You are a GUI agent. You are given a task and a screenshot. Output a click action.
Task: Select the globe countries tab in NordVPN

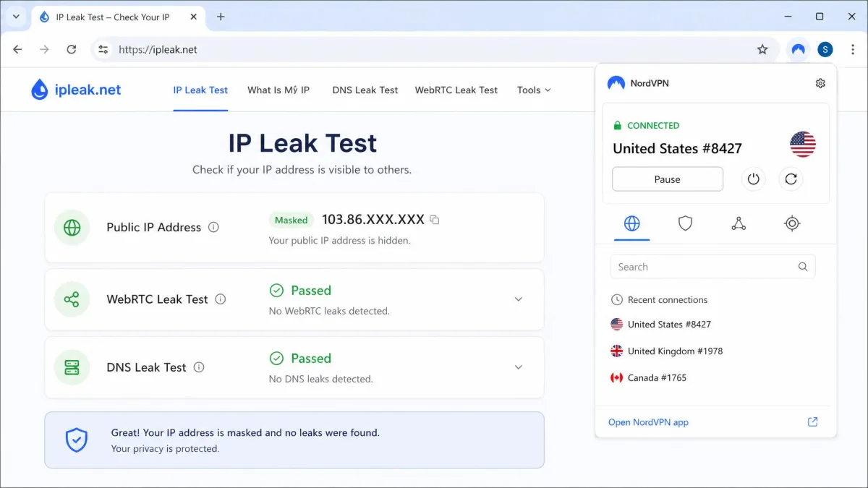point(631,223)
